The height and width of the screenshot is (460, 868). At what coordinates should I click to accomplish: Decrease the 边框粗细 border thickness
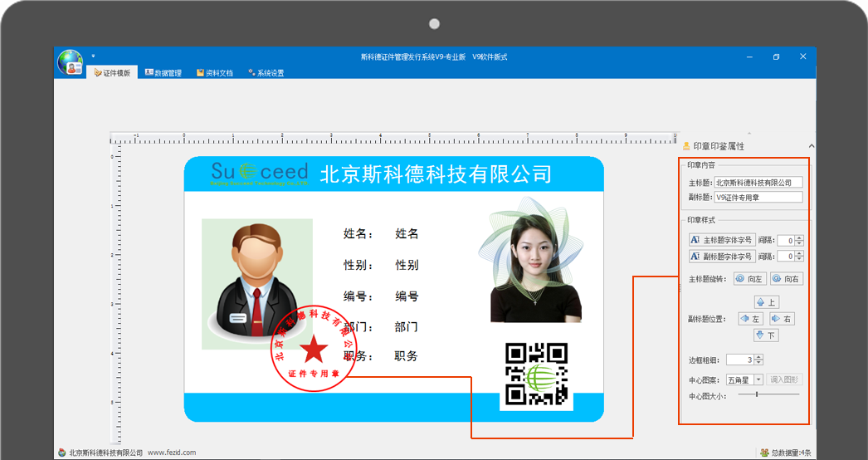tap(759, 363)
